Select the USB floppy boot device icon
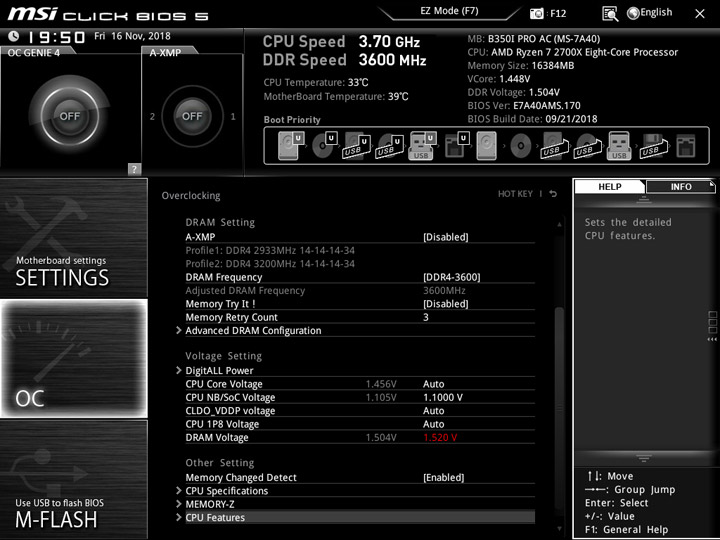The width and height of the screenshot is (720, 540). (x=654, y=146)
